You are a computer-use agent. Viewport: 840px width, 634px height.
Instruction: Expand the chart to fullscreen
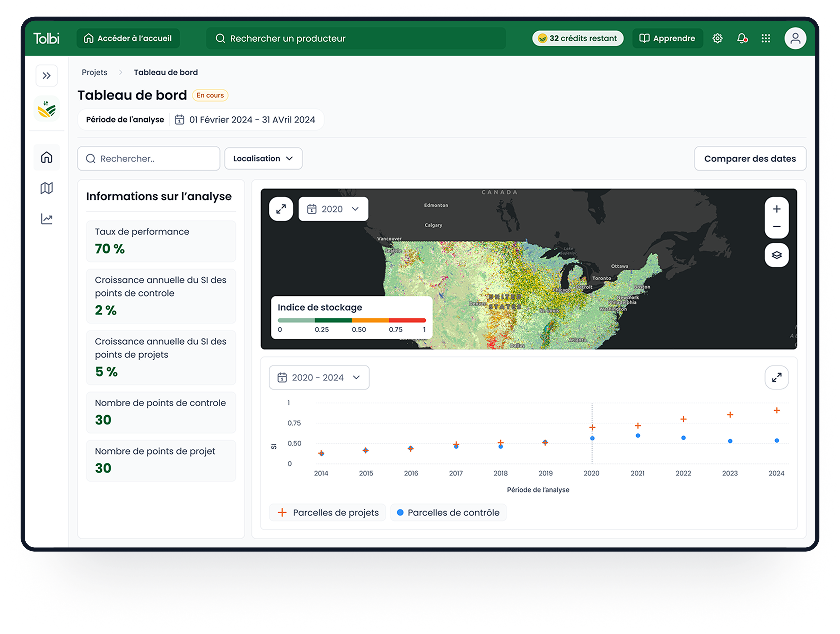pyautogui.click(x=777, y=378)
